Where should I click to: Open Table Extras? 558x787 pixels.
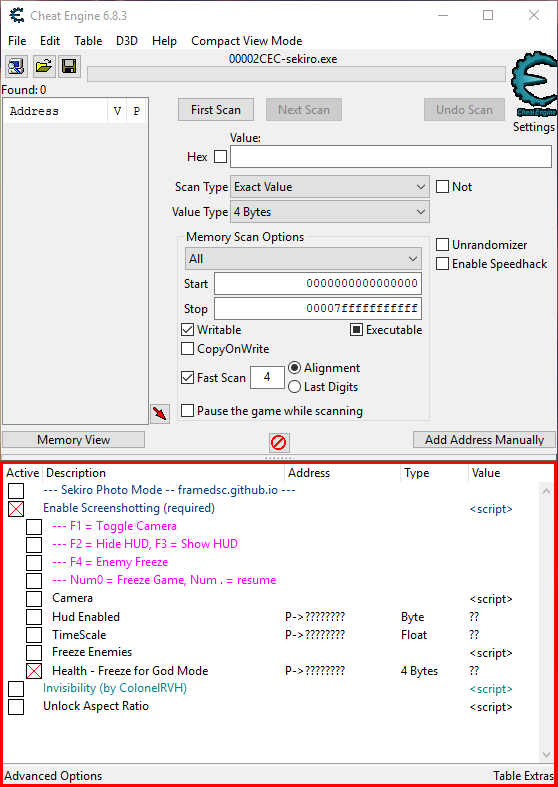(x=522, y=776)
